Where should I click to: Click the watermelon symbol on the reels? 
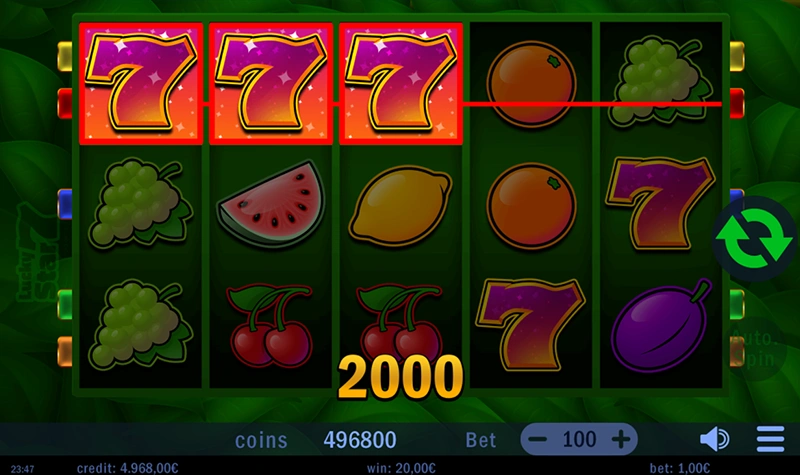[x=271, y=203]
